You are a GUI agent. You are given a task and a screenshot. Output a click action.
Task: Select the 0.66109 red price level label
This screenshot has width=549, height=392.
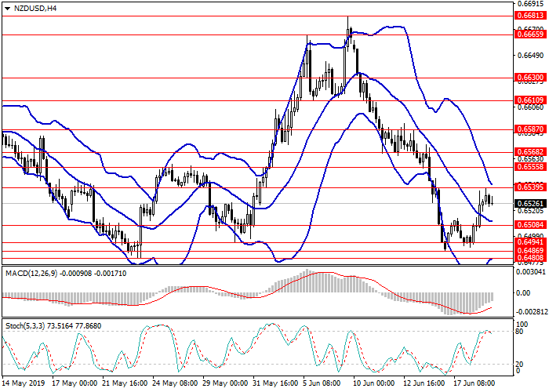[530, 100]
